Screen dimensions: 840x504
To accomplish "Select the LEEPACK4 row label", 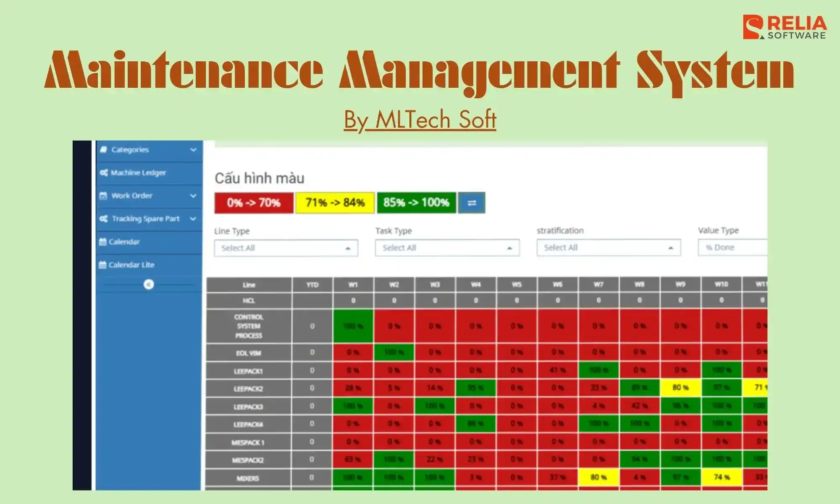I will point(249,425).
